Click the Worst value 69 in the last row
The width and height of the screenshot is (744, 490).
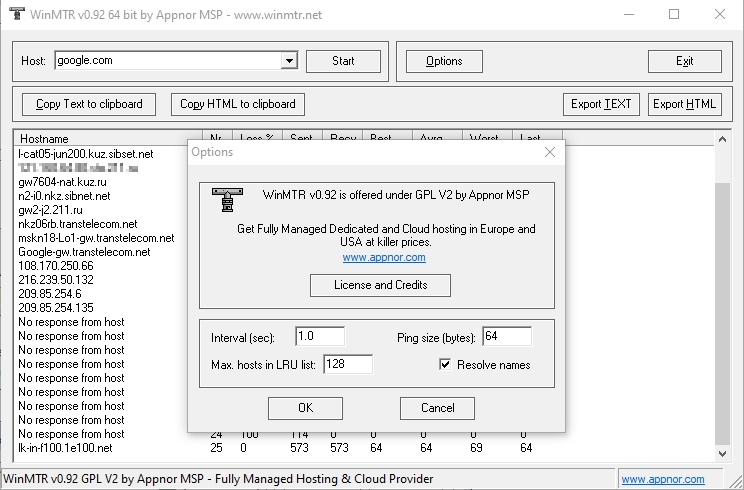click(476, 448)
